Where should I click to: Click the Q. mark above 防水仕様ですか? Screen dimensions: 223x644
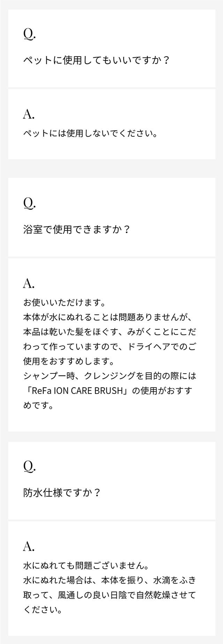(x=29, y=466)
